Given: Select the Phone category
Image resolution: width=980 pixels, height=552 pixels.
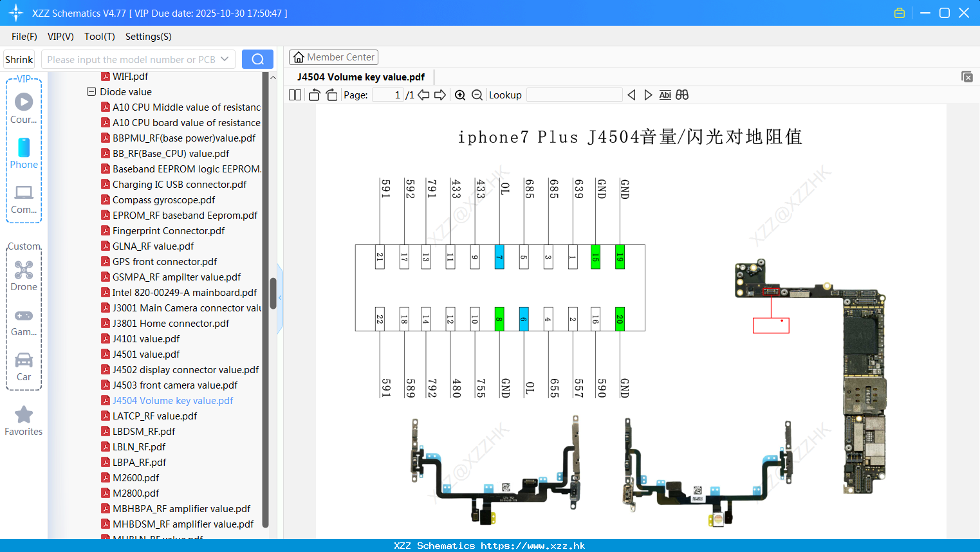Looking at the screenshot, I should pyautogui.click(x=24, y=153).
